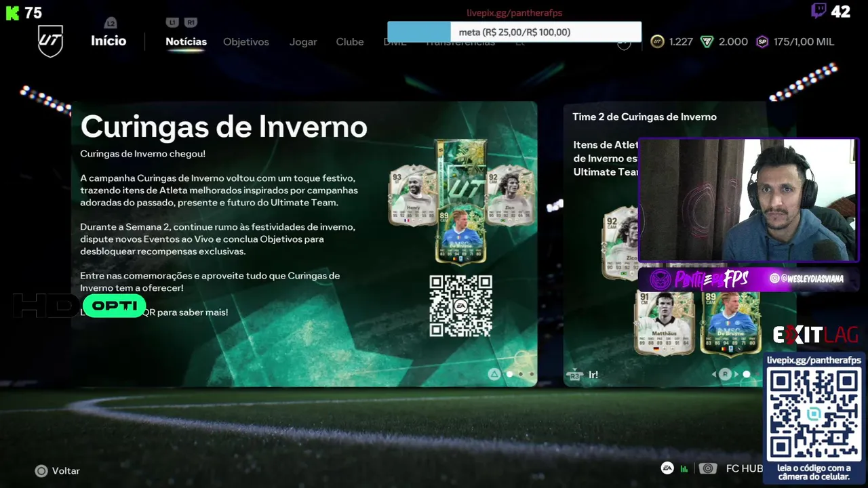This screenshot has width=868, height=488.
Task: Click the streamer webcam feed
Action: point(747,200)
